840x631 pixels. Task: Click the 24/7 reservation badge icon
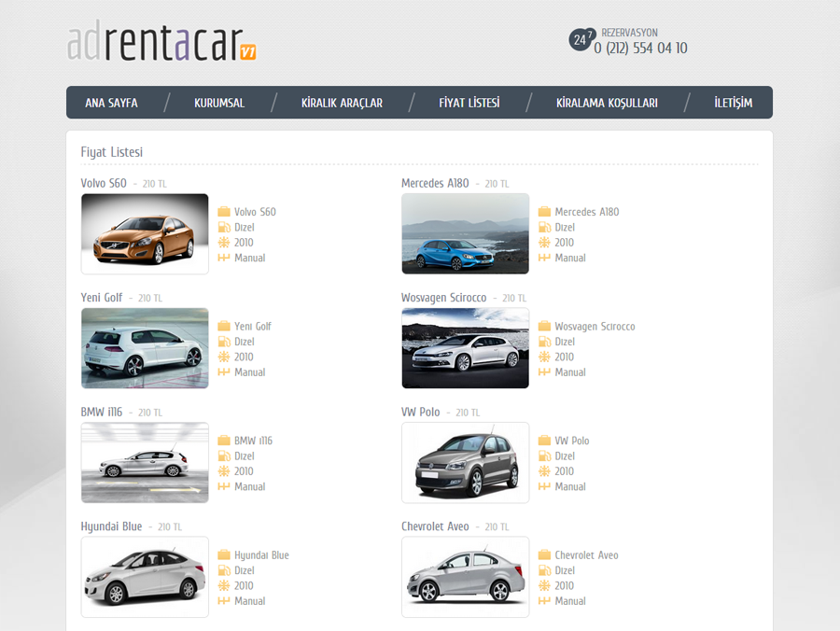(581, 39)
